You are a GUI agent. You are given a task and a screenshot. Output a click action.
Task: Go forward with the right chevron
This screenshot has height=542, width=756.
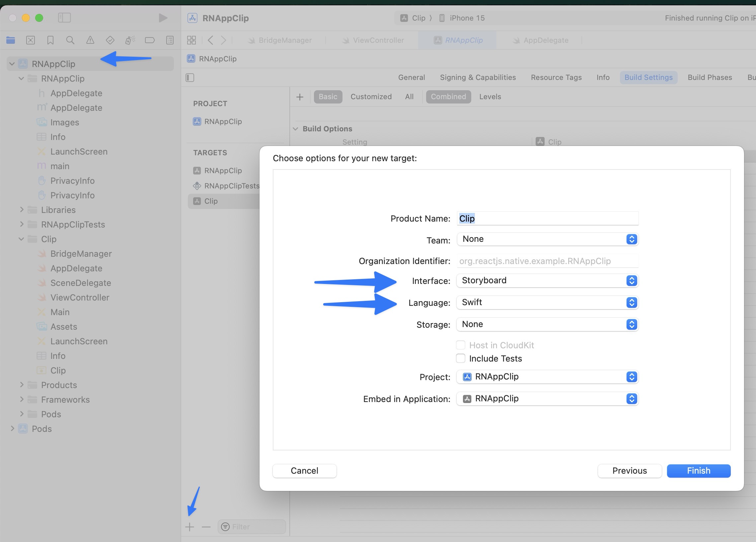point(223,40)
